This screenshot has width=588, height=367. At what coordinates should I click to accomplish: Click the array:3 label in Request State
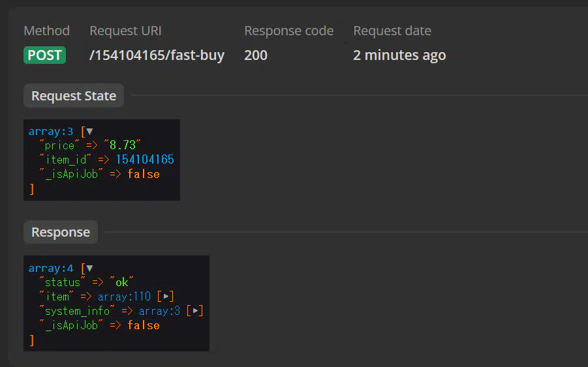(x=51, y=132)
